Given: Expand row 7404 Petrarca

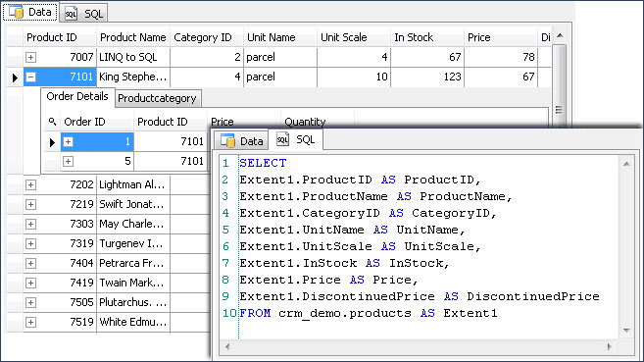Looking at the screenshot, I should point(30,263).
